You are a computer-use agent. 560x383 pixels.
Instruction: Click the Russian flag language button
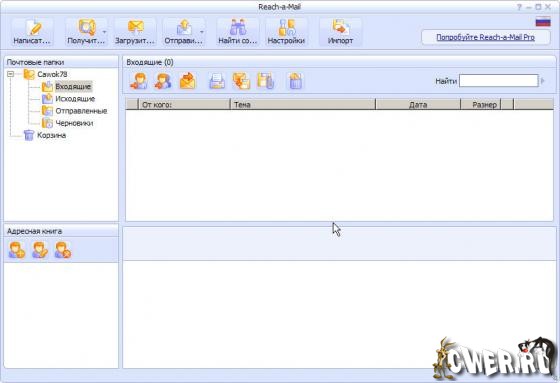click(543, 22)
